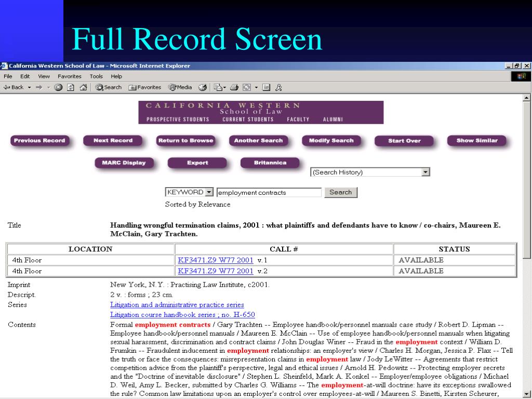Click the vertical scrollbar thumb
Image resolution: width=532 pixels, height=399 pixels.
pos(526,180)
